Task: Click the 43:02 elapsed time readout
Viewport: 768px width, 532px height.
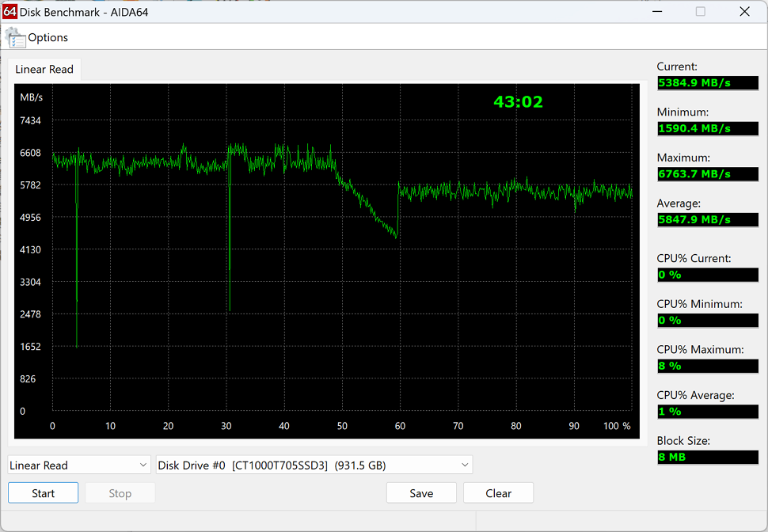Action: pyautogui.click(x=519, y=102)
